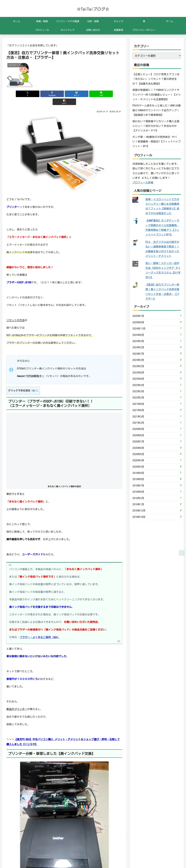The image size is (186, 868).
Task: Open the 2024年11月 archive
Action: click(x=157, y=329)
